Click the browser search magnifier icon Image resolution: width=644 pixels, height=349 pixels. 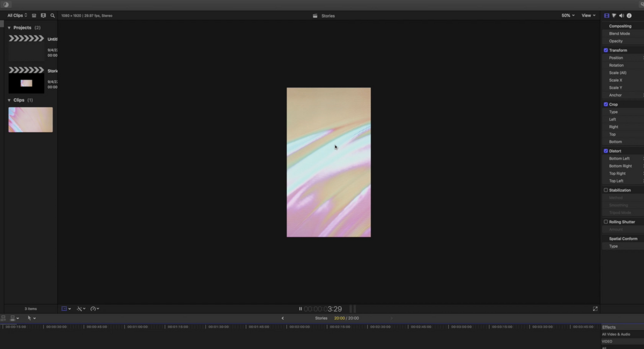coord(53,16)
